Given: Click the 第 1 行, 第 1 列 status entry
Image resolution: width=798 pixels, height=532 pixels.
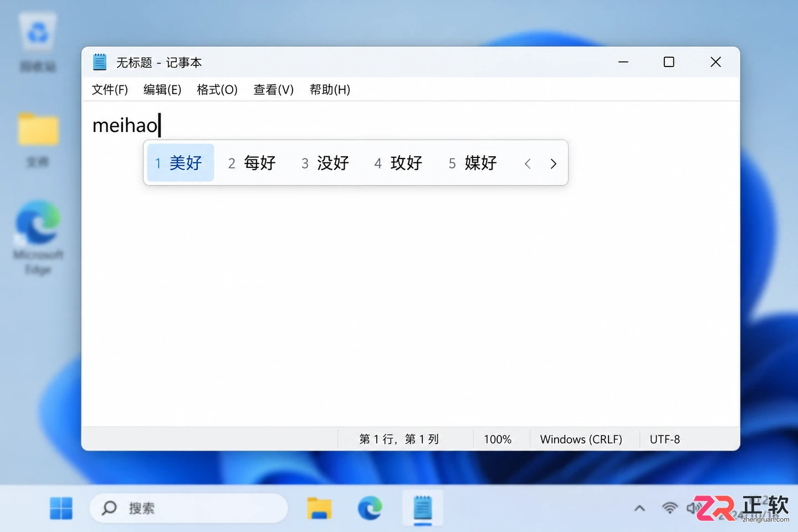Looking at the screenshot, I should (x=399, y=439).
